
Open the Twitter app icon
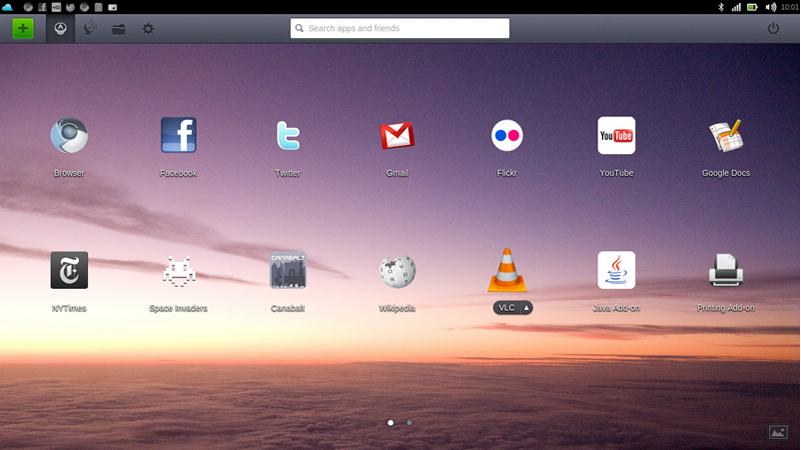click(288, 135)
